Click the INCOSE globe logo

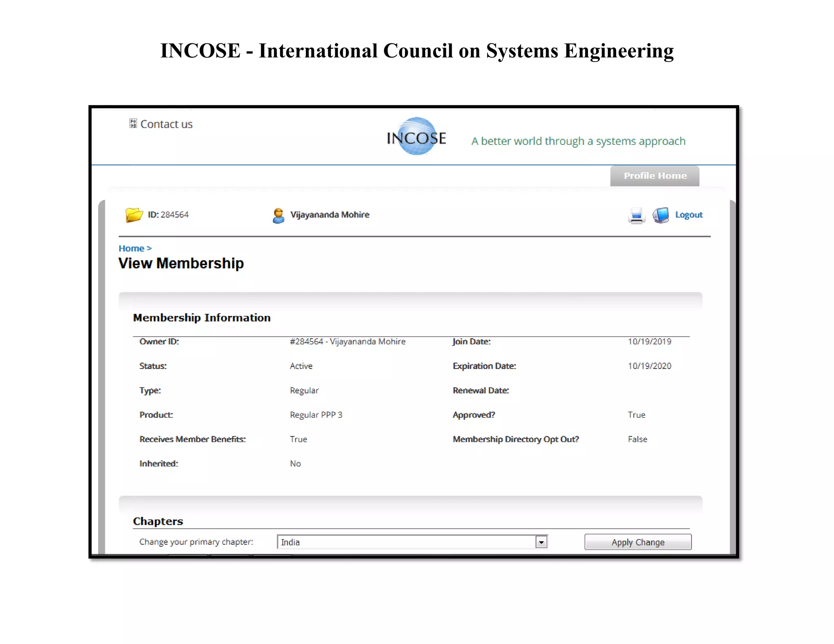(416, 136)
